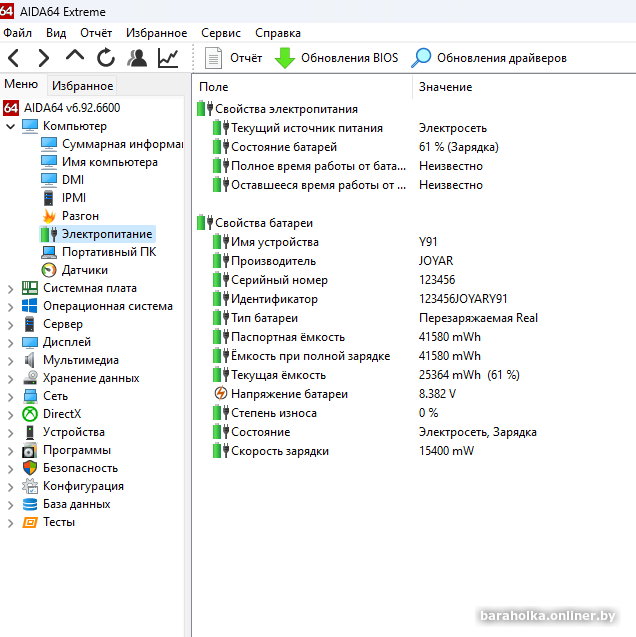
Task: Click the Системная плата motherboard icon
Action: (x=30, y=288)
